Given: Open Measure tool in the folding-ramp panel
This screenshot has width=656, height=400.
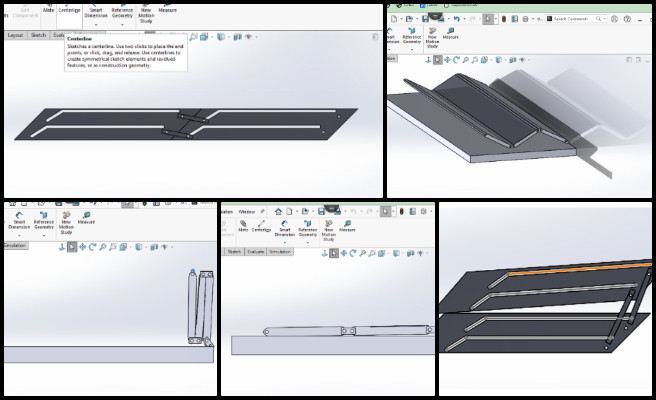Looking at the screenshot, I should [451, 33].
